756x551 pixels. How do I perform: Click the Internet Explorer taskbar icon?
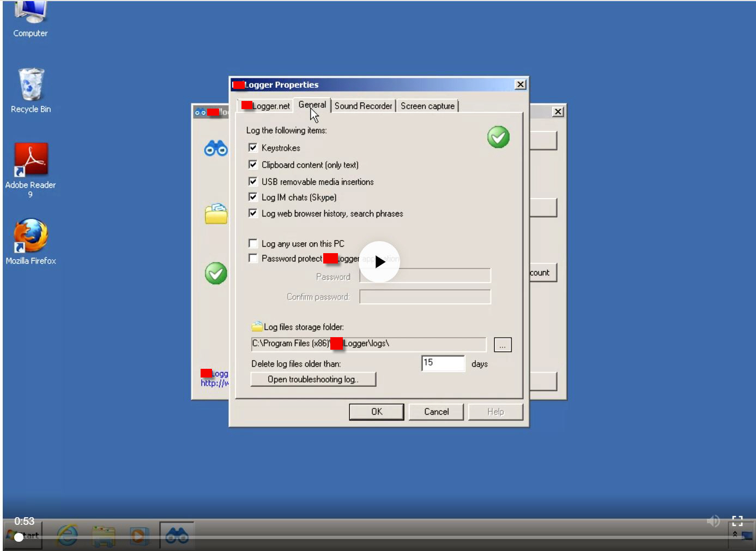[67, 535]
